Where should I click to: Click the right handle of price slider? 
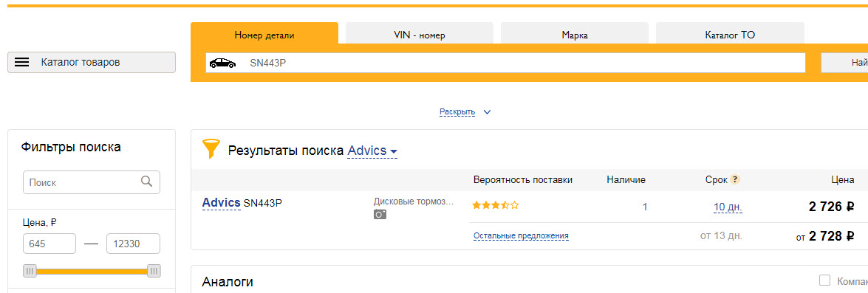tap(154, 271)
